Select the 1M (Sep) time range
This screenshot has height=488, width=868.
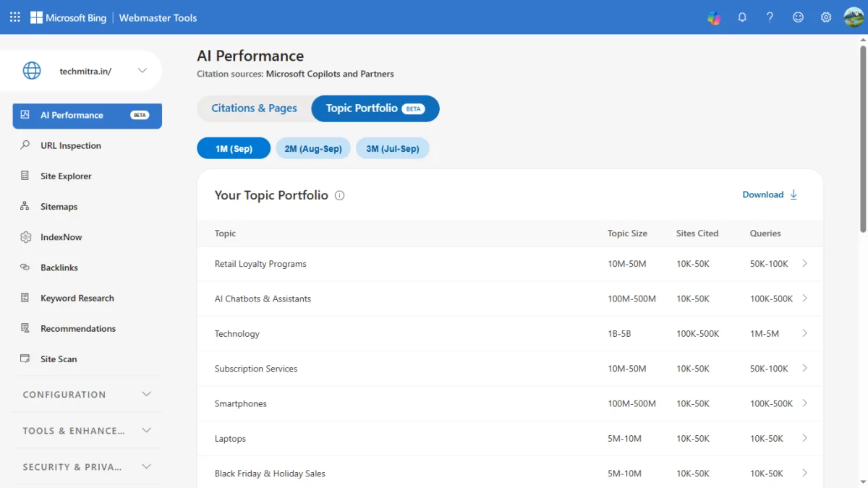[234, 148]
